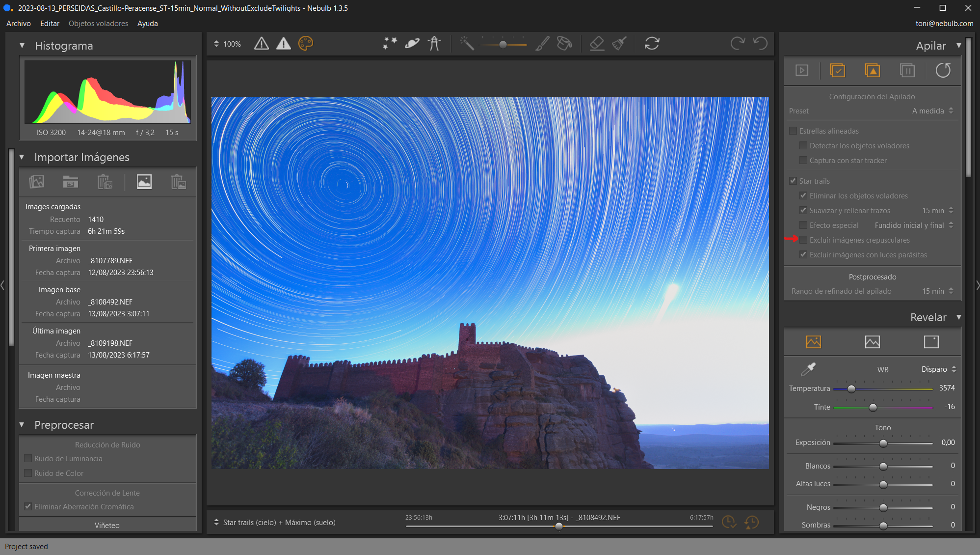Click the first import images icon
980x555 pixels.
[36, 182]
